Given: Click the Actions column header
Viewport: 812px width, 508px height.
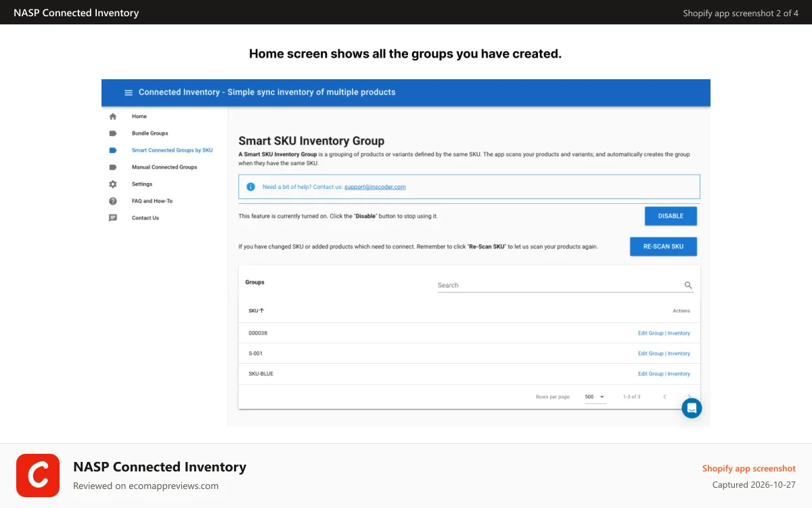Looking at the screenshot, I should [681, 311].
